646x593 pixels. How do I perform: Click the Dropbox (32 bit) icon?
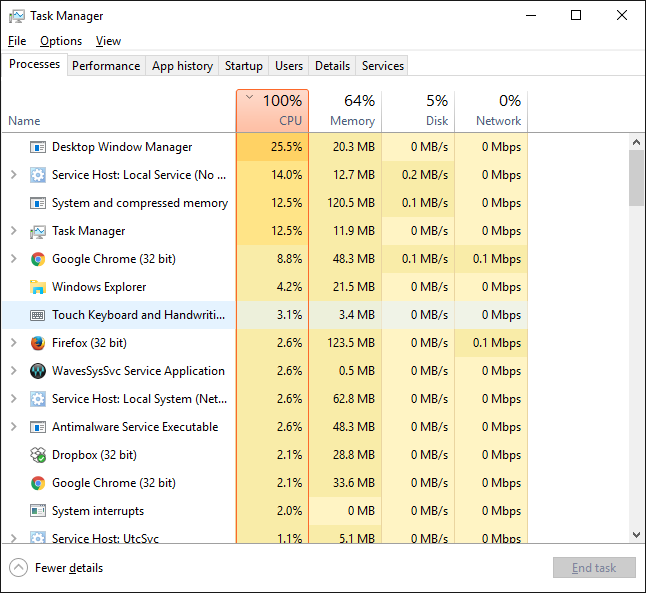tap(38, 455)
